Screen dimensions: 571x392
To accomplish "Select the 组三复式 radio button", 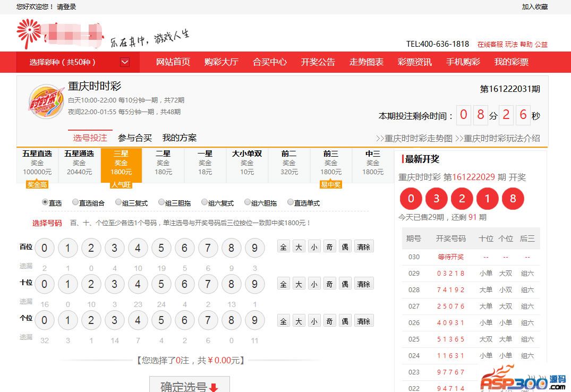I will 118,202.
